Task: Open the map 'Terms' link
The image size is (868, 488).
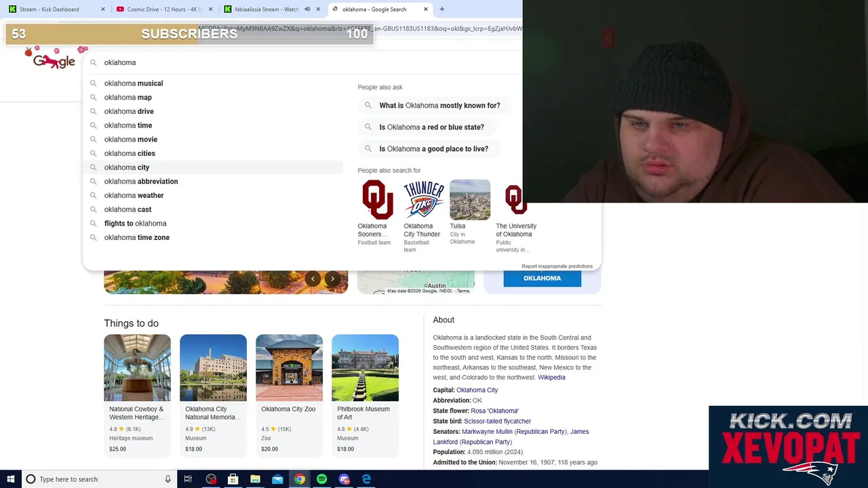Action: coord(462,291)
